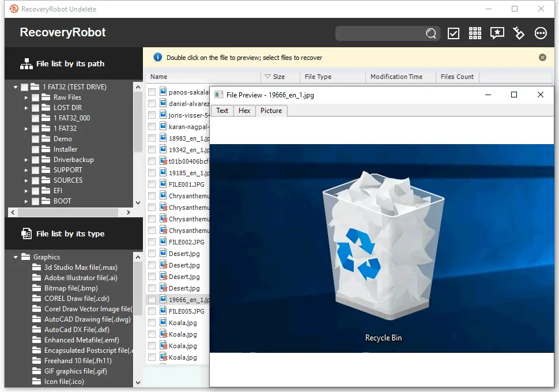Click the More options ellipsis icon
Screen dimensions: 559x392
pyautogui.click(x=540, y=33)
